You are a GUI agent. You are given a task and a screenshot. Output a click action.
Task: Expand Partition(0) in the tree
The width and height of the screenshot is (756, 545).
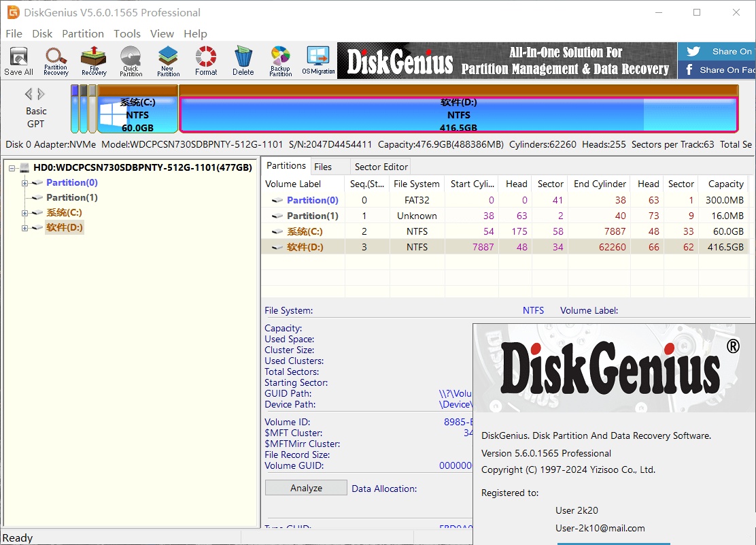coord(24,183)
